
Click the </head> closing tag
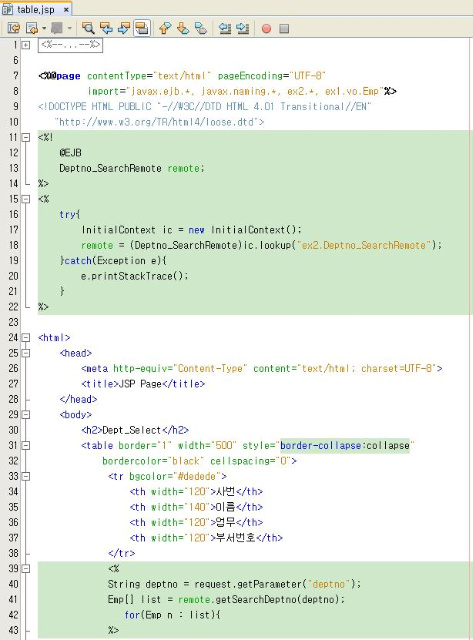pos(78,400)
